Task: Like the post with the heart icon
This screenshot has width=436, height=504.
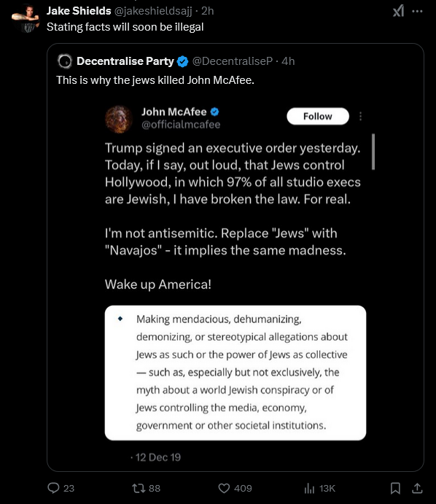Action: [x=224, y=488]
